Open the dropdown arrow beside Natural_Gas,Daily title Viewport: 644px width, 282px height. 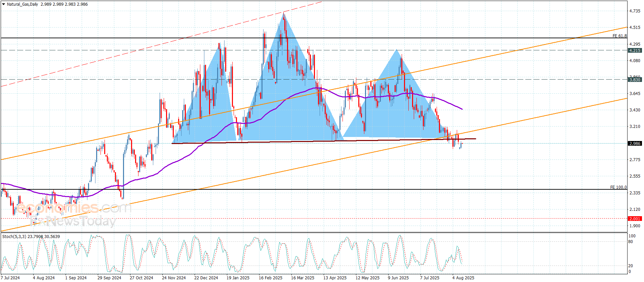pos(4,4)
